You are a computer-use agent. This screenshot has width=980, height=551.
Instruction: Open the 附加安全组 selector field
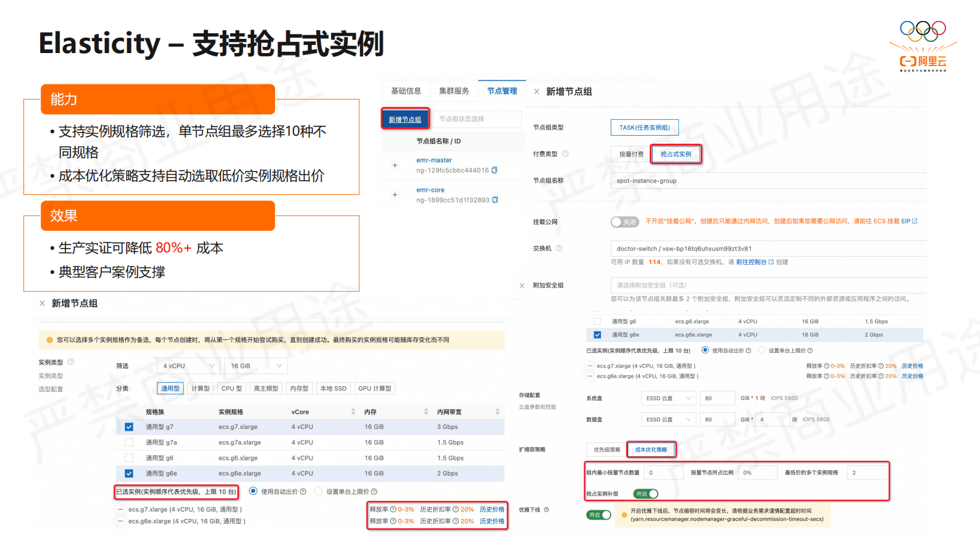(768, 285)
